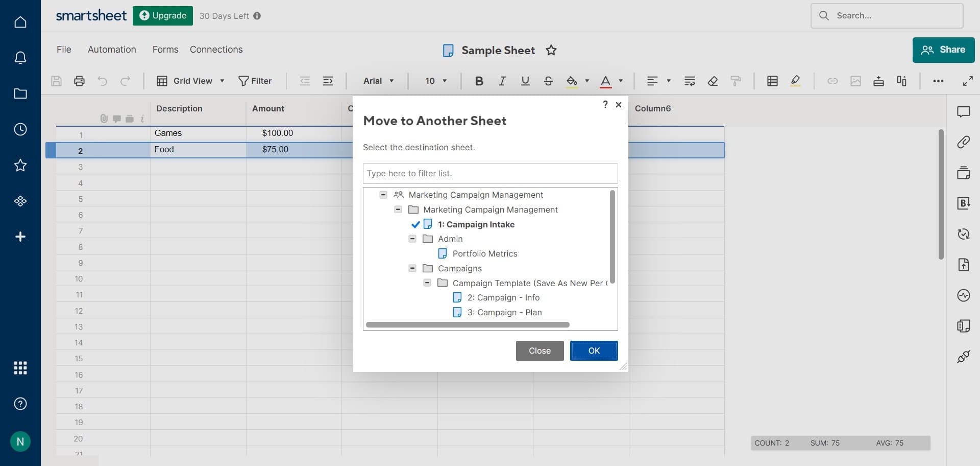Screen dimensions: 980x466
Task: Choose Portfolio Metrics as destination sheet
Action: pyautogui.click(x=484, y=253)
